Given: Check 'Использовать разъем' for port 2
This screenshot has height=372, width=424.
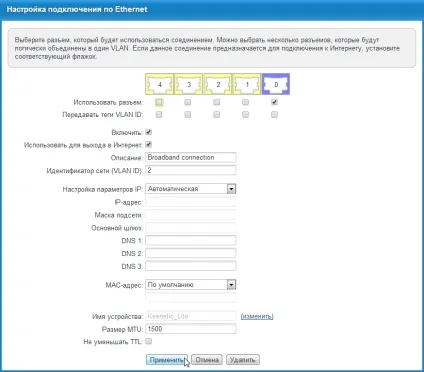Looking at the screenshot, I should click(x=217, y=102).
